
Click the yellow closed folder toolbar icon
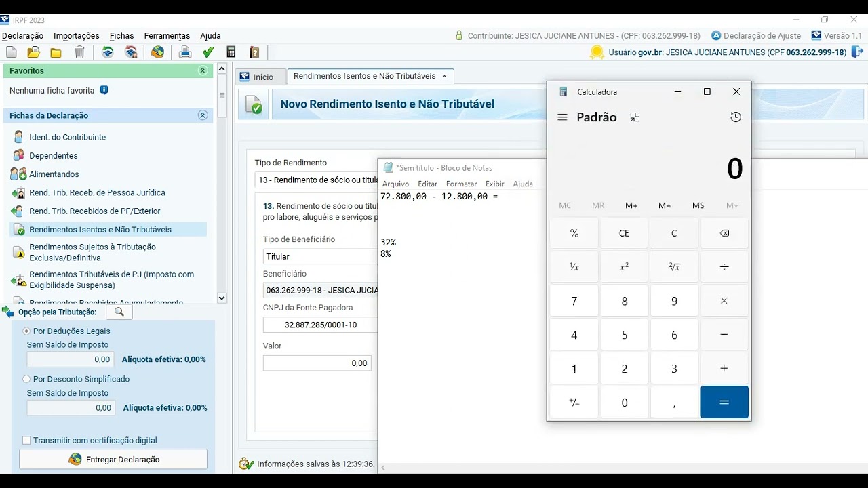pos(56,52)
